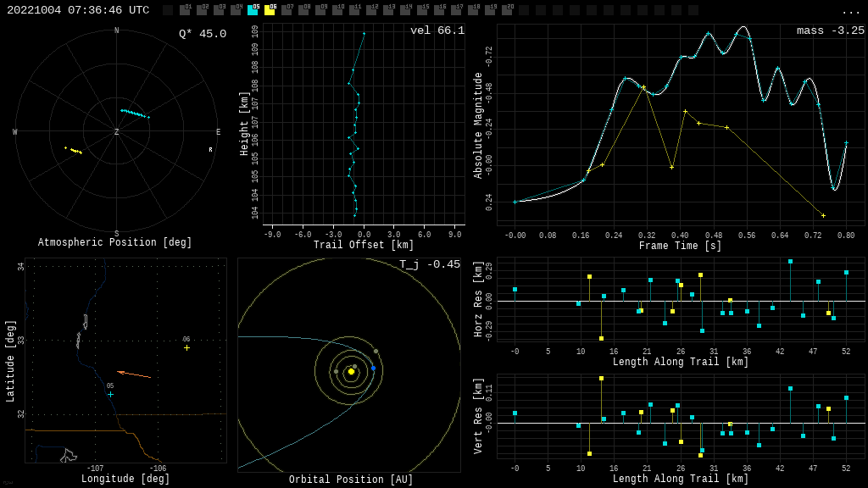Click the timestamp 20221004 07:36:46 UTC
This screenshot has width=868, height=488.
tap(78, 10)
